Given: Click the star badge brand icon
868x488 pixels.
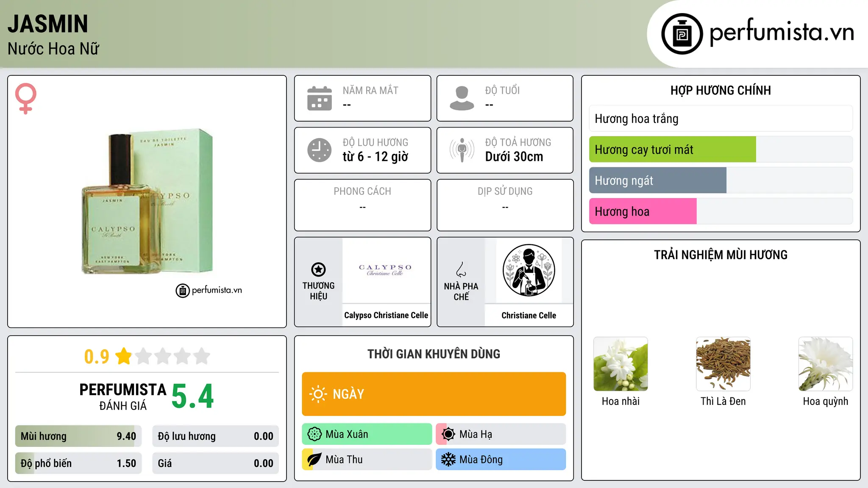Looking at the screenshot, I should click(319, 269).
